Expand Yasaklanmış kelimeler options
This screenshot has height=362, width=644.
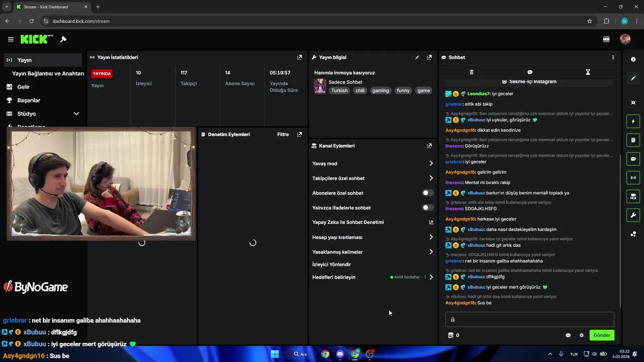[431, 252]
